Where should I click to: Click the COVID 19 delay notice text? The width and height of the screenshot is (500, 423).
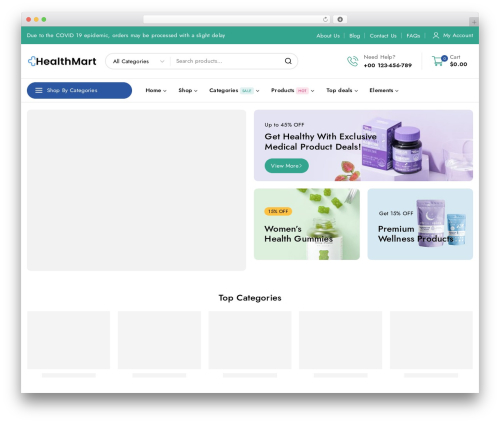point(126,35)
